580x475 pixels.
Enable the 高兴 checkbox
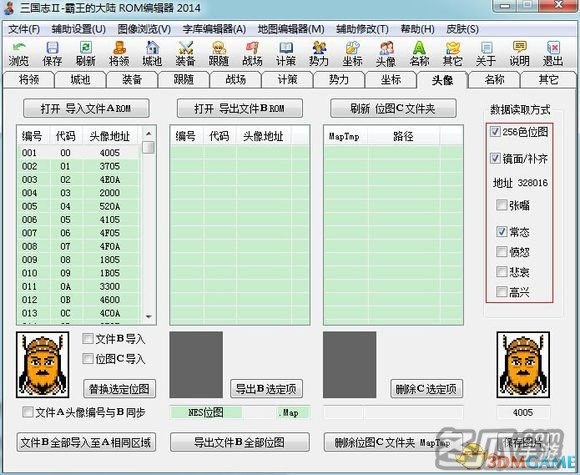tap(502, 292)
